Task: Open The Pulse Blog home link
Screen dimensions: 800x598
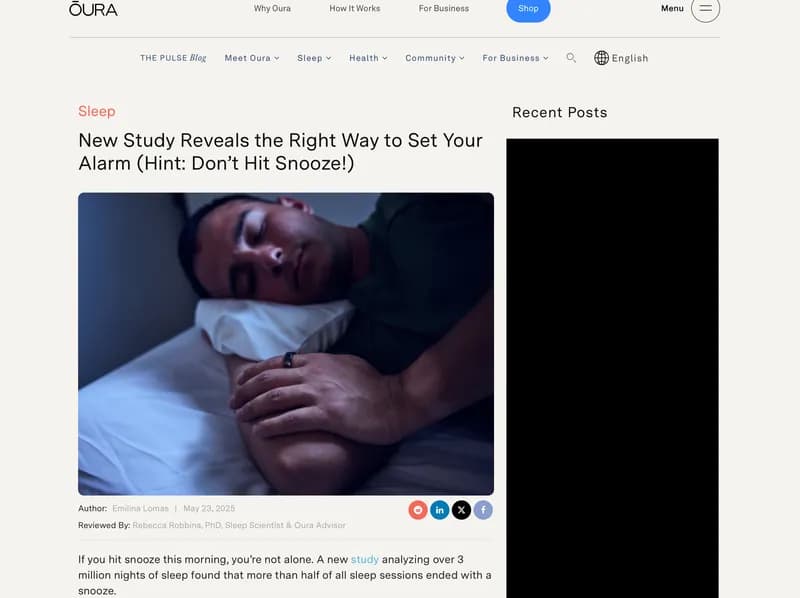Action: point(173,58)
